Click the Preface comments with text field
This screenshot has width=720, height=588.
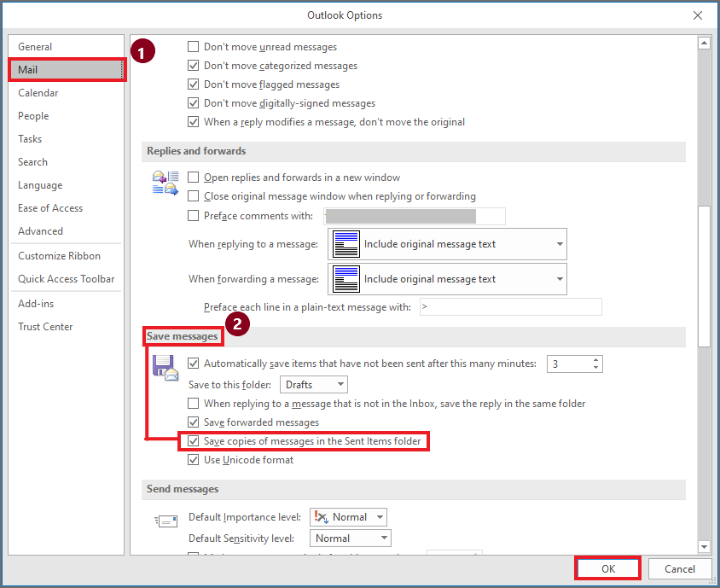click(x=415, y=216)
